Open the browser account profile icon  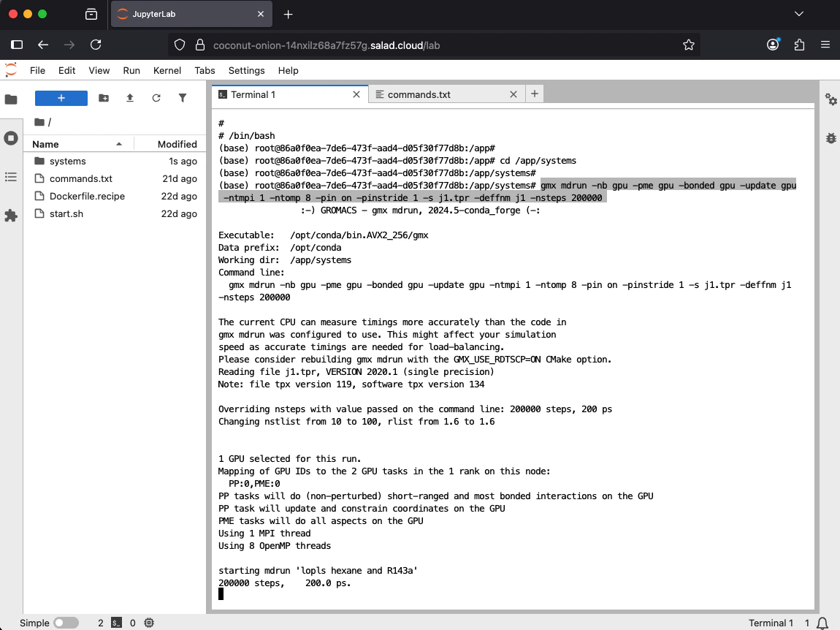pyautogui.click(x=773, y=45)
